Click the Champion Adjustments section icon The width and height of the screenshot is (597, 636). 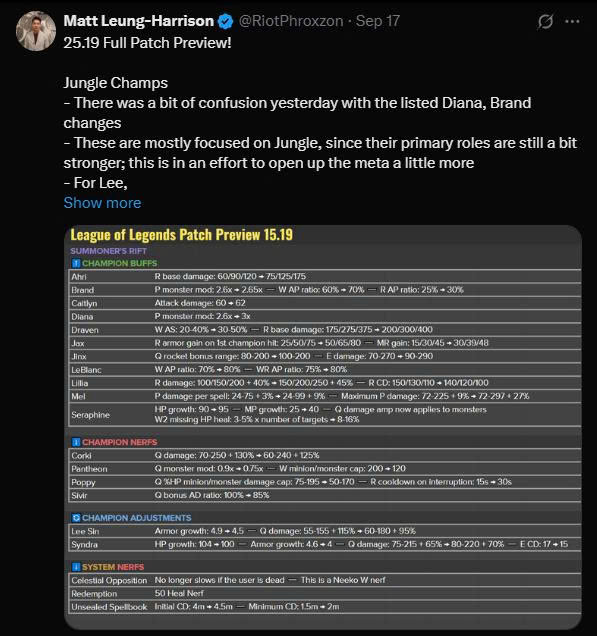(76, 518)
